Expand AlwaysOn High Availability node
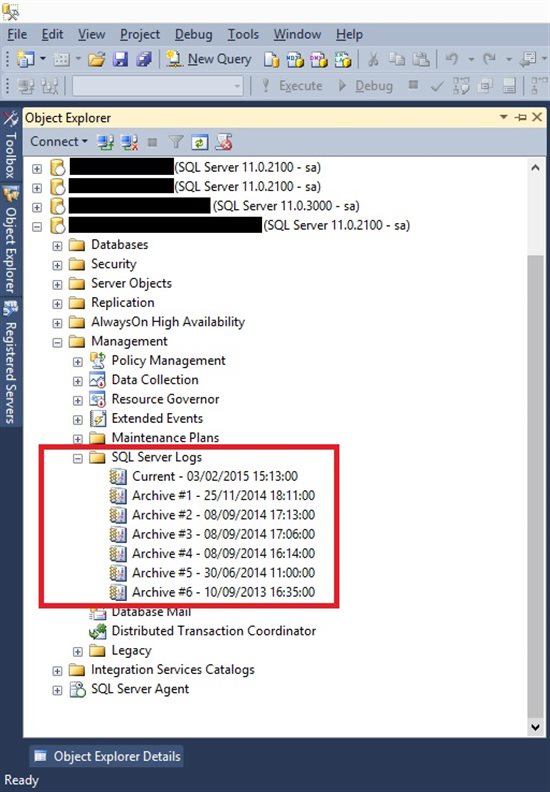 pos(57,323)
